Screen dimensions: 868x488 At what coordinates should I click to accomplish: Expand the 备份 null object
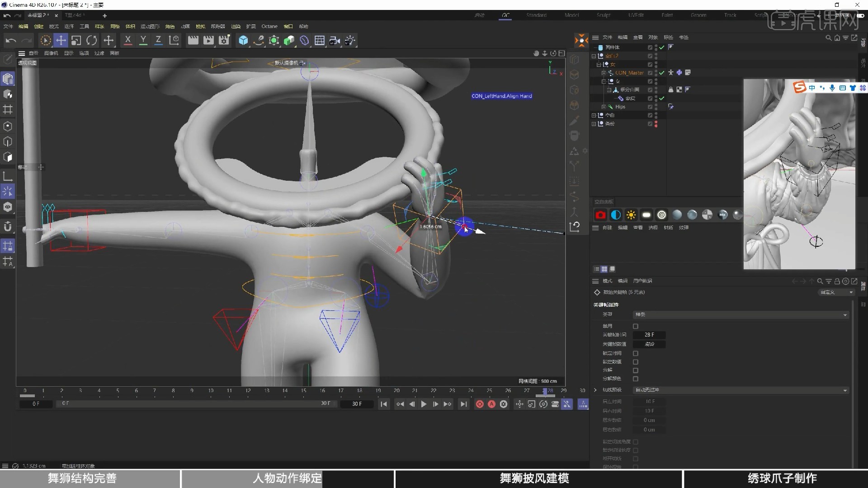pos(594,124)
